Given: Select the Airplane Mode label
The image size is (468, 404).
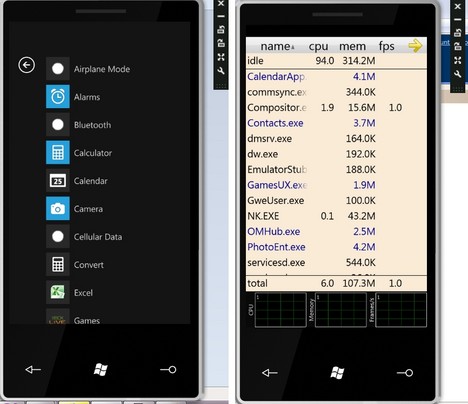Looking at the screenshot, I should pyautogui.click(x=102, y=69).
